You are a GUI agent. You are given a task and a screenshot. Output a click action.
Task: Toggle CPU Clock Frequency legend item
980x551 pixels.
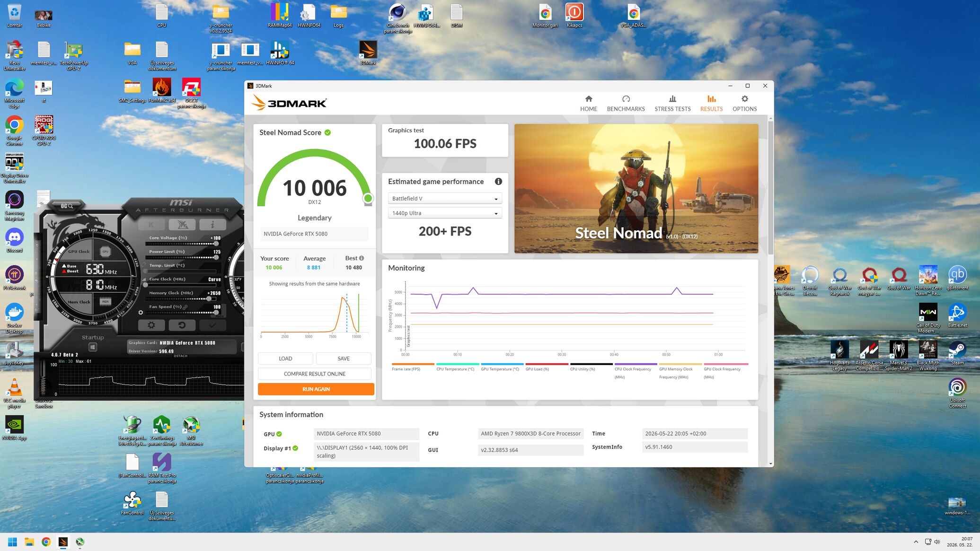coord(636,371)
